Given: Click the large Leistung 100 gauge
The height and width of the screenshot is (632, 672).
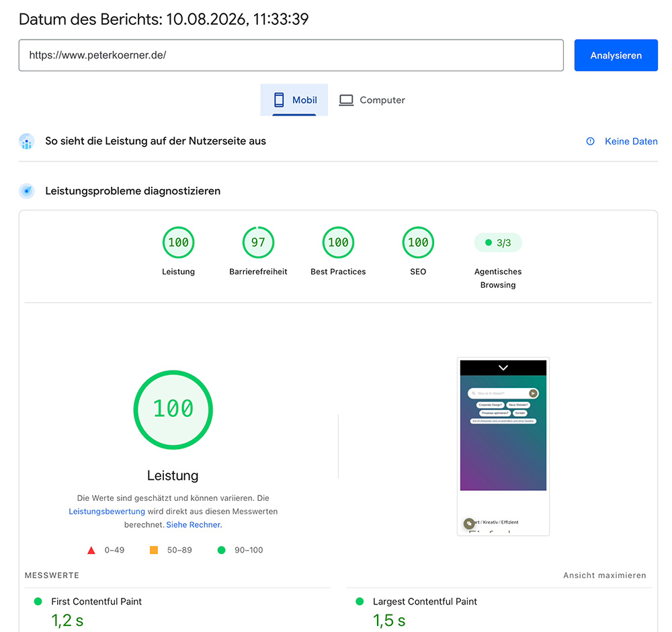Looking at the screenshot, I should point(173,409).
